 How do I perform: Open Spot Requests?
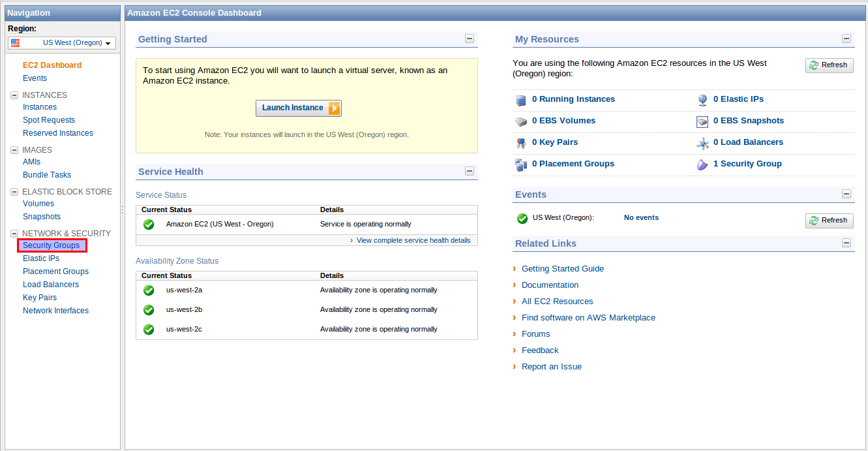(49, 120)
